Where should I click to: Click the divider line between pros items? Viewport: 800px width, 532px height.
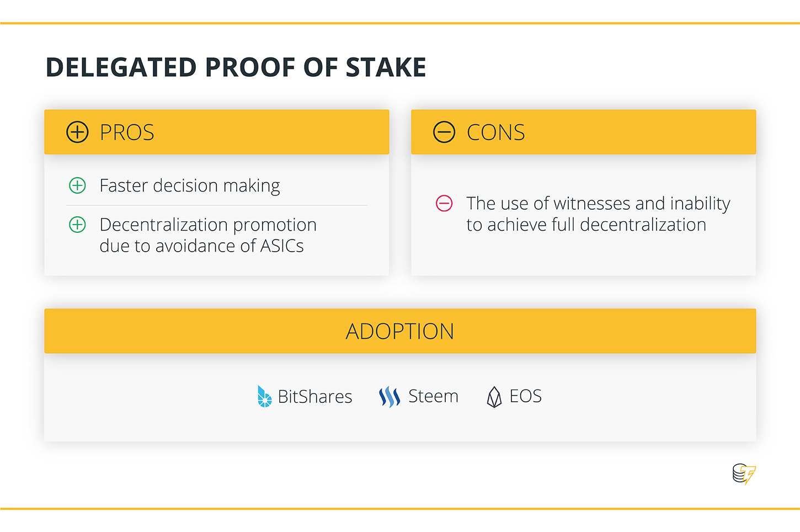[216, 205]
